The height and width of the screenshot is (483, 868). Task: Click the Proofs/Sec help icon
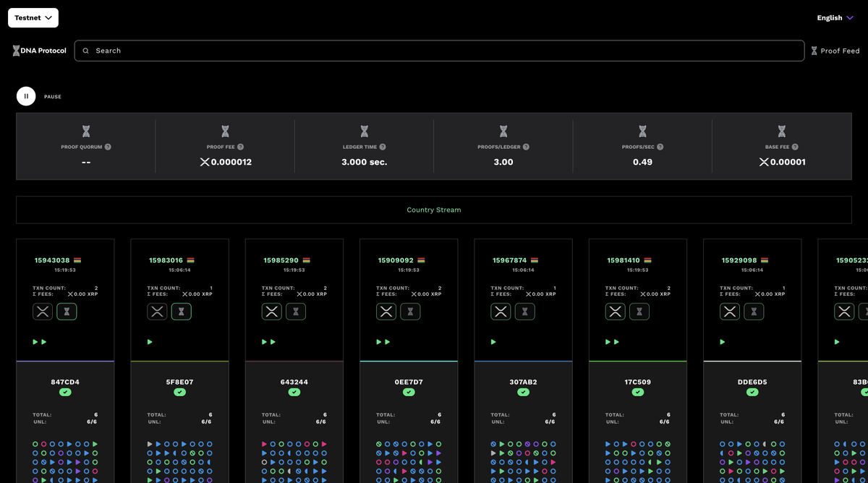pyautogui.click(x=660, y=147)
